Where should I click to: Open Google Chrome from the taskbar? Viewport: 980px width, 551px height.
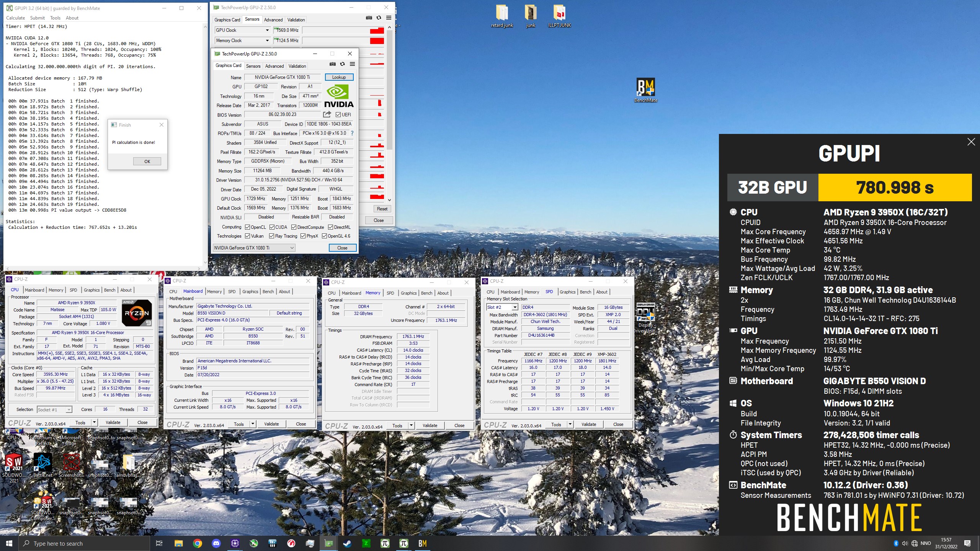[x=197, y=543]
